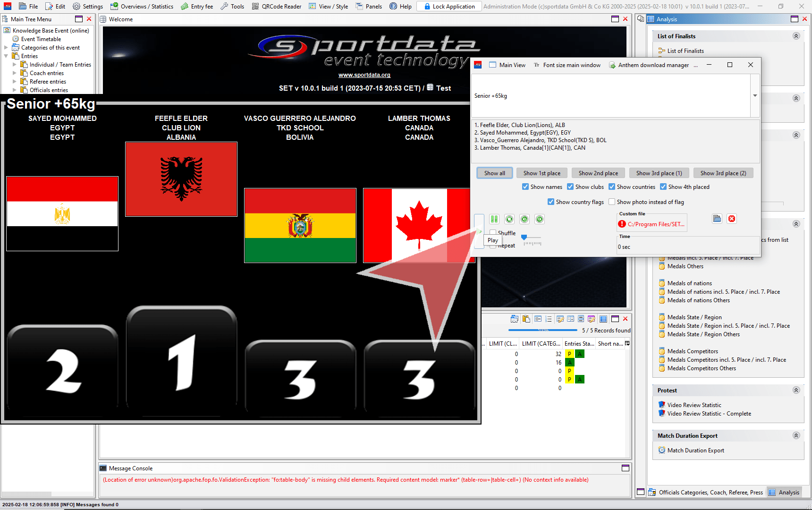Click the Show 1st place button
Image resolution: width=812 pixels, height=510 pixels.
coord(541,173)
